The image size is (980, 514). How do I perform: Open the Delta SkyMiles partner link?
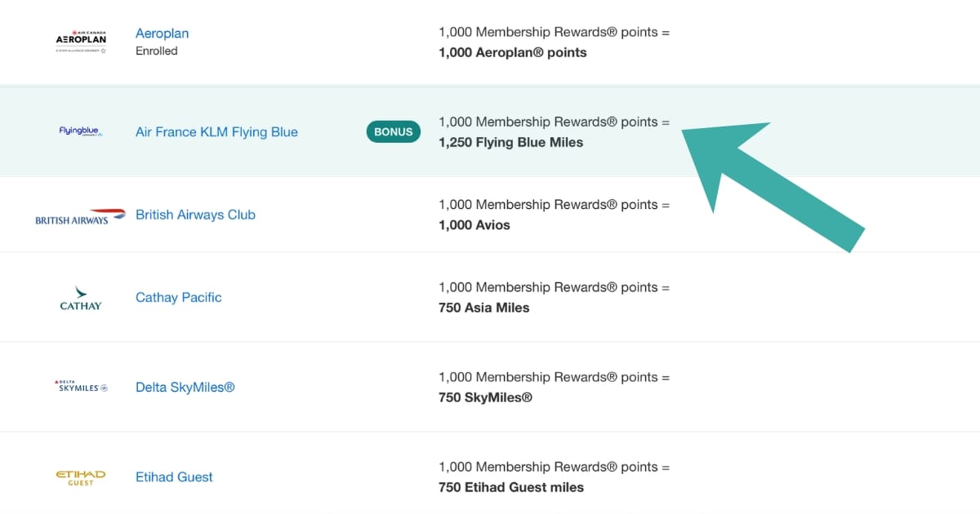click(185, 387)
